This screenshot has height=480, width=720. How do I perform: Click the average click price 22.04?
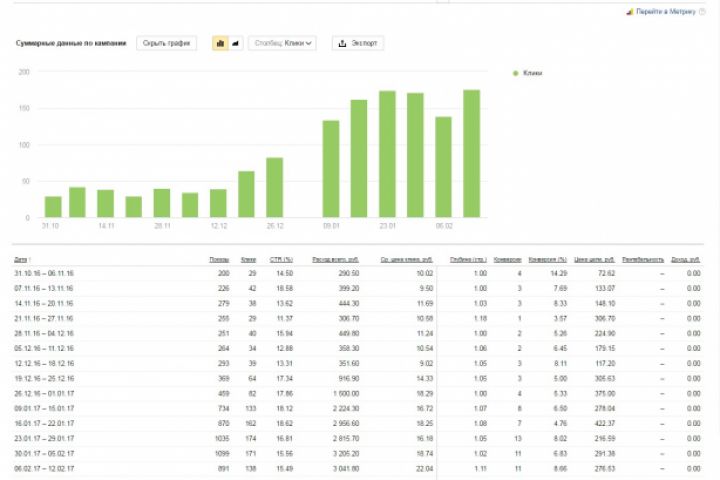424,469
